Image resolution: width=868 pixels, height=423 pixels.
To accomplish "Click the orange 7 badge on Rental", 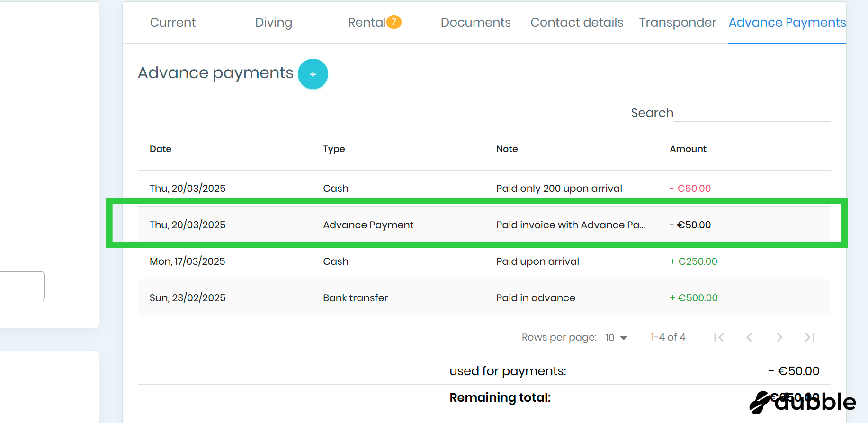I will pos(394,22).
